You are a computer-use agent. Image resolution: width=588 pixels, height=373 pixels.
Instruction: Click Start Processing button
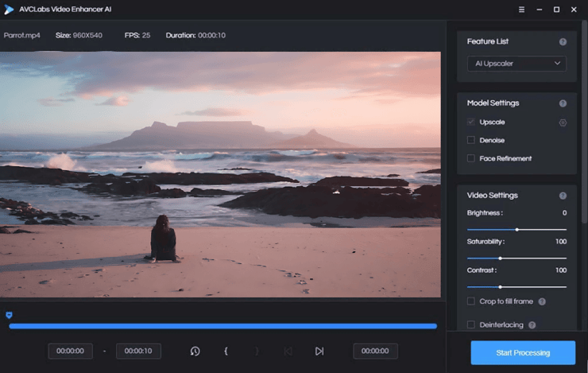tap(523, 353)
